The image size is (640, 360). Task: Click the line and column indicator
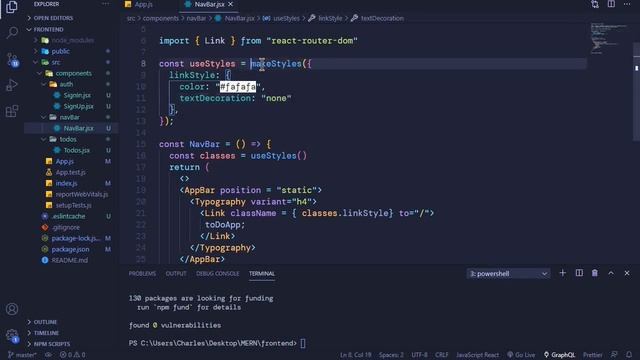(356, 355)
